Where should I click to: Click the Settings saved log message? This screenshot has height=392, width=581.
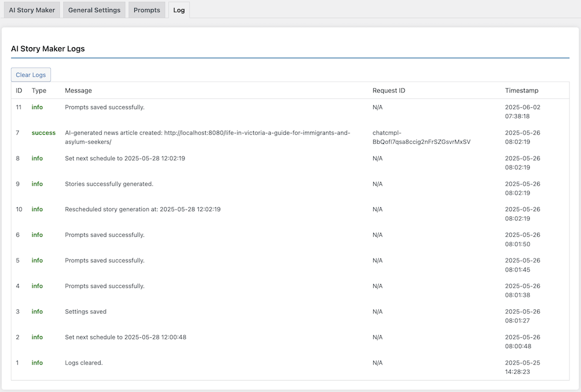click(x=86, y=312)
